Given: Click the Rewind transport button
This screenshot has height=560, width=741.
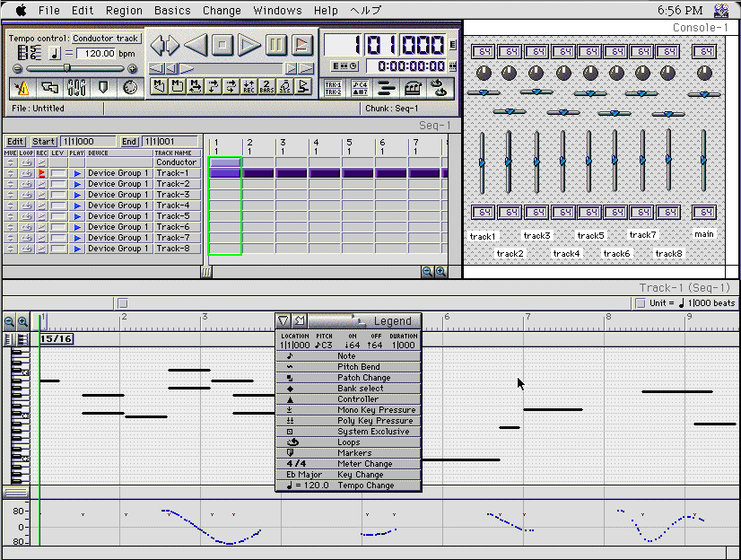Looking at the screenshot, I should pyautogui.click(x=196, y=44).
